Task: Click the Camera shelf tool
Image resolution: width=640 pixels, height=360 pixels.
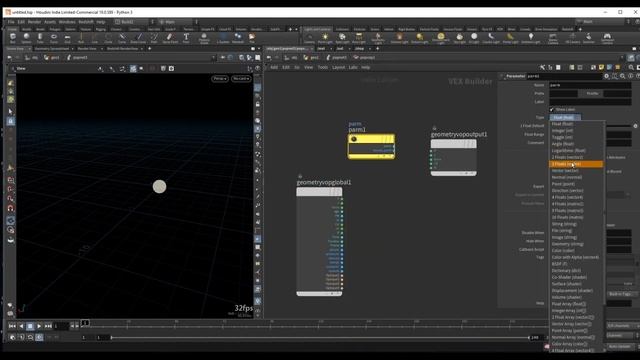Action: tap(309, 38)
